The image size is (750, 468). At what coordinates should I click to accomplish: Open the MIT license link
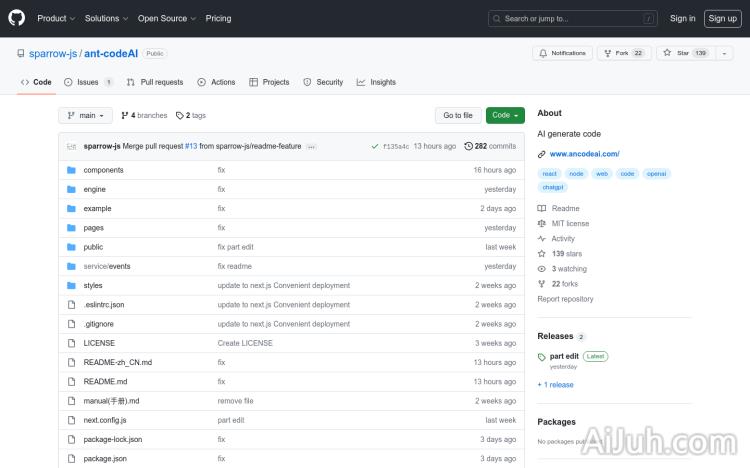coord(570,224)
